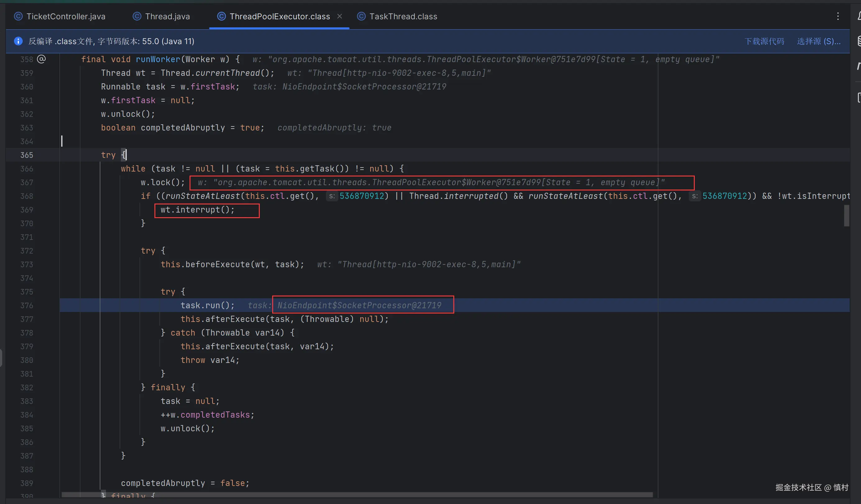Viewport: 861px width, 504px height.
Task: Open the Notifications bell on right sidebar
Action: point(858,16)
